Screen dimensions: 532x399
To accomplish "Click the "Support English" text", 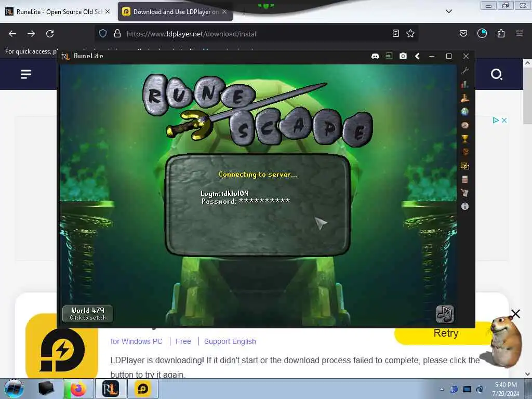I will click(x=230, y=341).
